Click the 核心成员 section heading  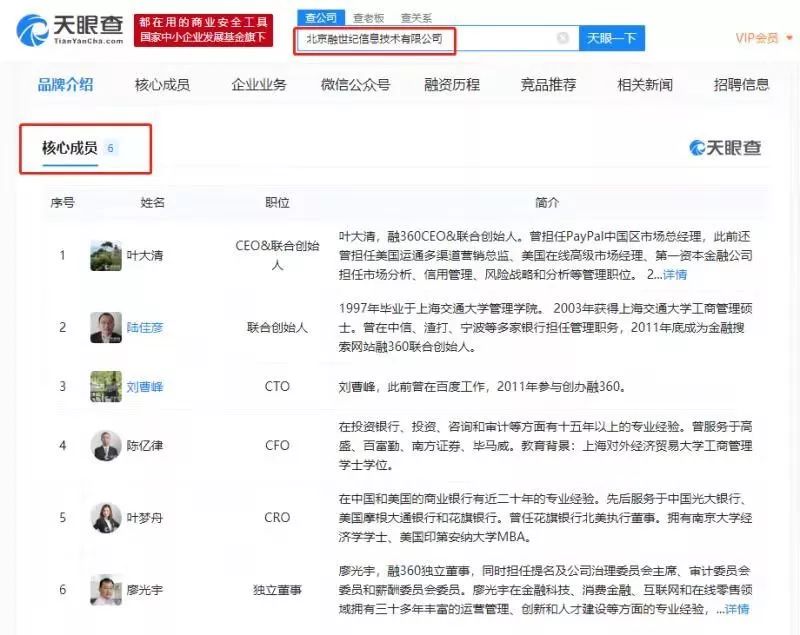tap(70, 148)
